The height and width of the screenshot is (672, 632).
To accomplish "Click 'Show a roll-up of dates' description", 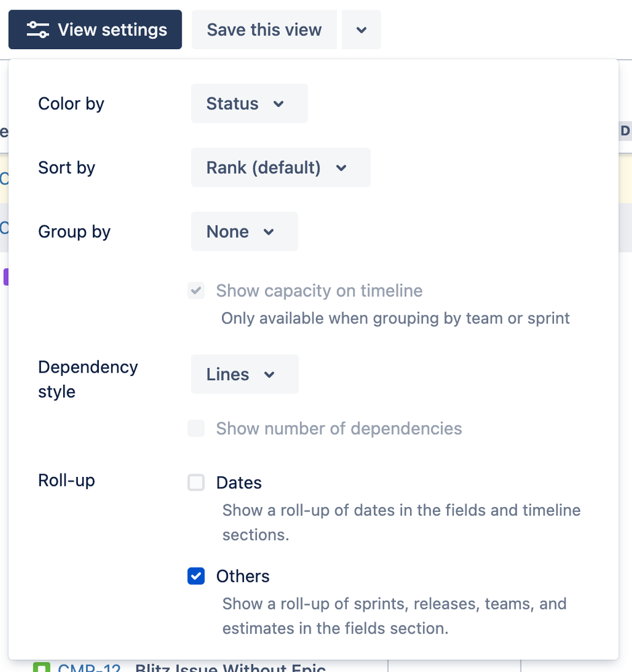I will click(x=401, y=523).
